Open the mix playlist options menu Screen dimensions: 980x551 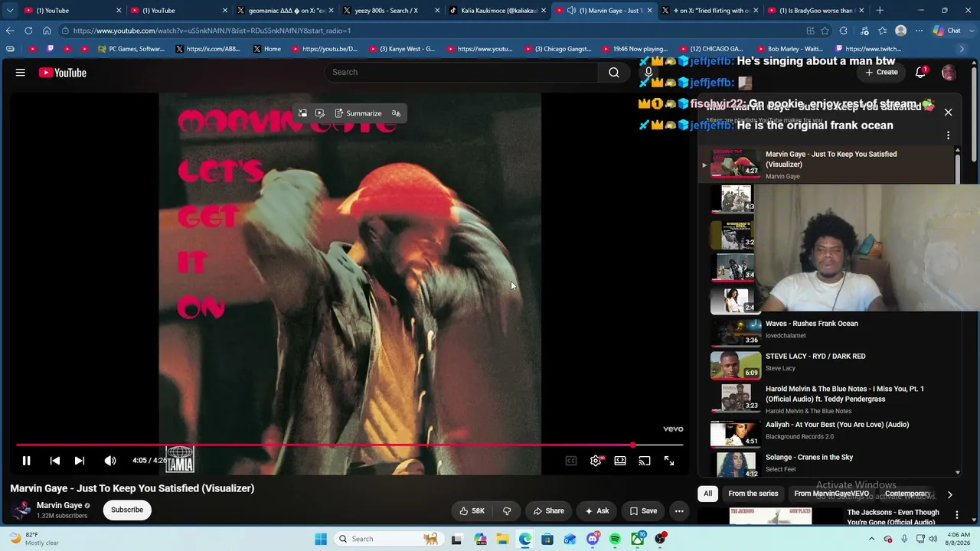tap(948, 135)
